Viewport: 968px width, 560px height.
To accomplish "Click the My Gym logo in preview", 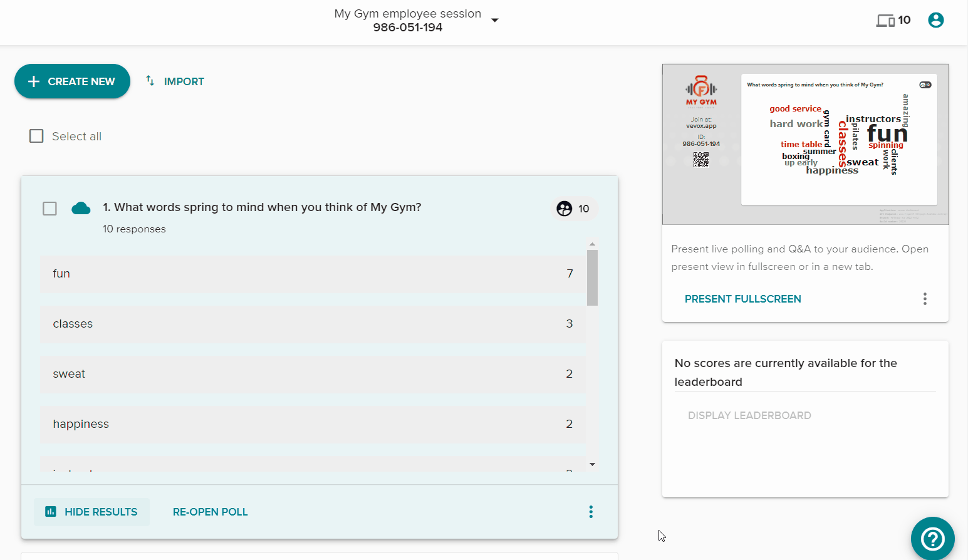I will 701,91.
